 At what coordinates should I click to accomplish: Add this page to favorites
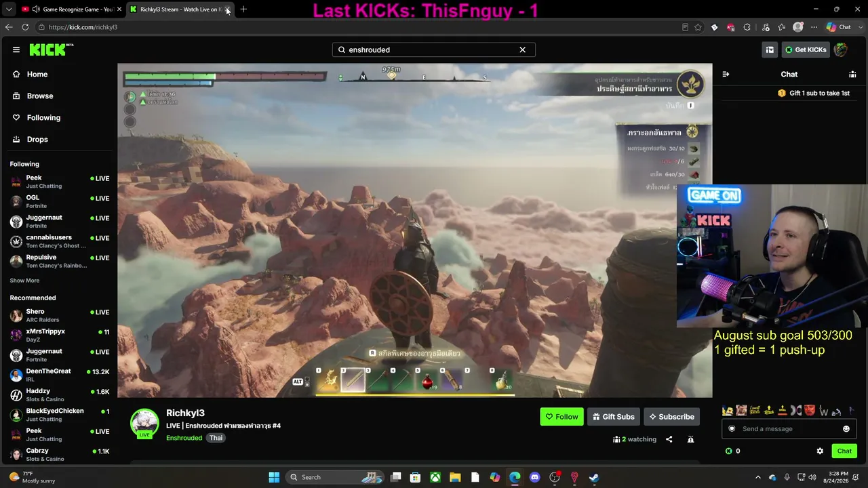[698, 27]
